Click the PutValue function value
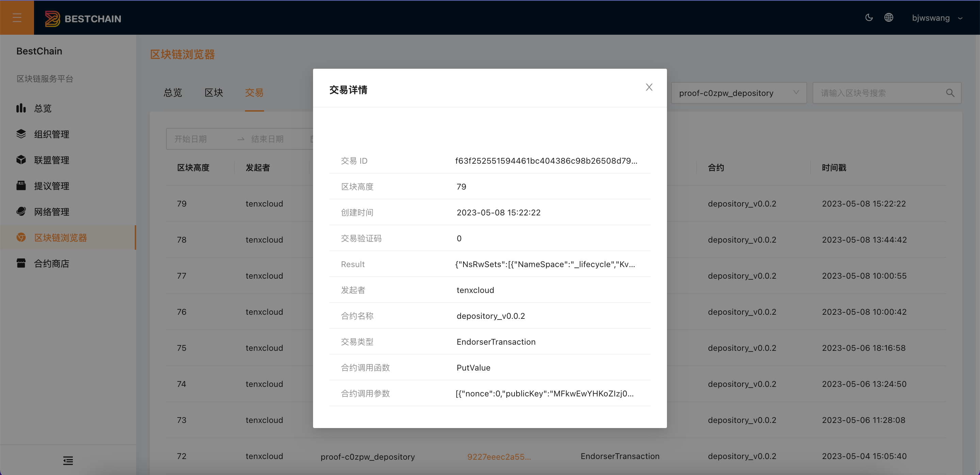This screenshot has height=475, width=980. [473, 368]
